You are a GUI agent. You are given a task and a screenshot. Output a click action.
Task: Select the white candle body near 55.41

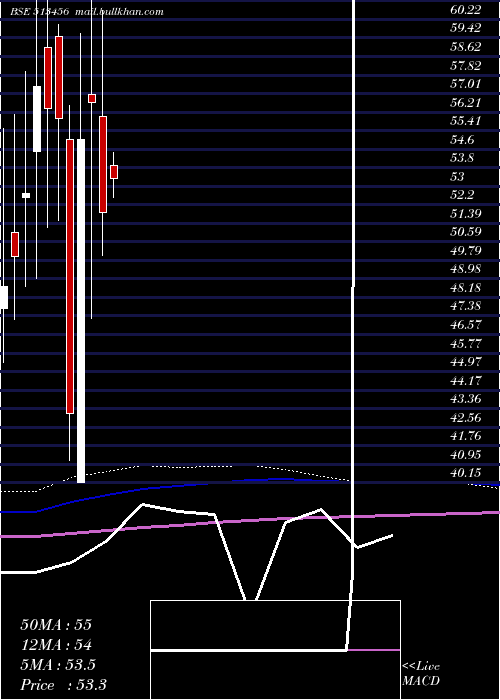tap(37, 119)
